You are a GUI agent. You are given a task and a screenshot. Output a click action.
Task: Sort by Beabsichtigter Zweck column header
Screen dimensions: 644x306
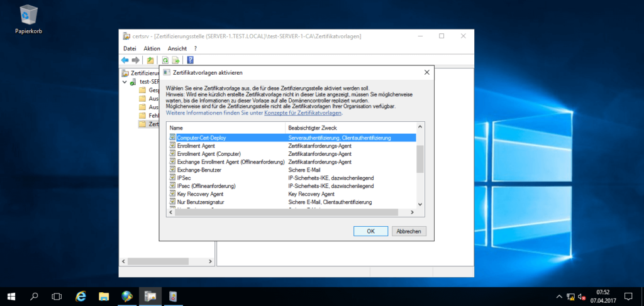pos(351,128)
